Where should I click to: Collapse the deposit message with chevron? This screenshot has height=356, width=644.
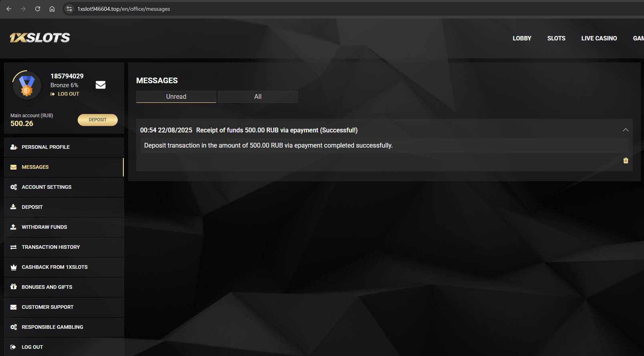point(626,130)
